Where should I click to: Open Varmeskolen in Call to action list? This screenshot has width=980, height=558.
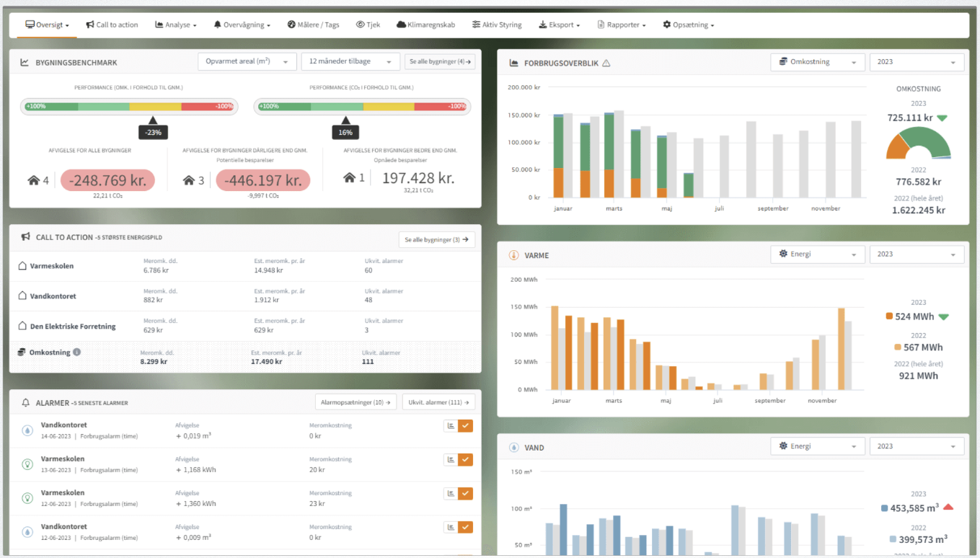52,266
